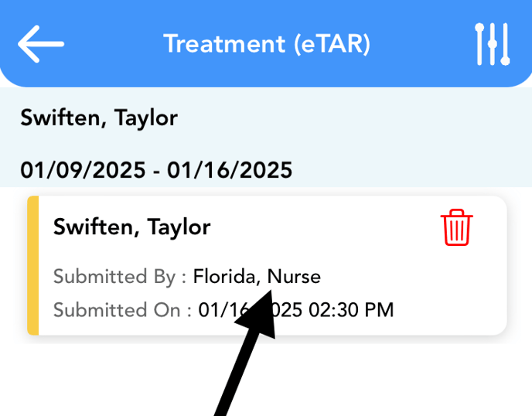Screen dimensions: 532x416
Task: Go back using the left arrow
Action: coord(41,44)
